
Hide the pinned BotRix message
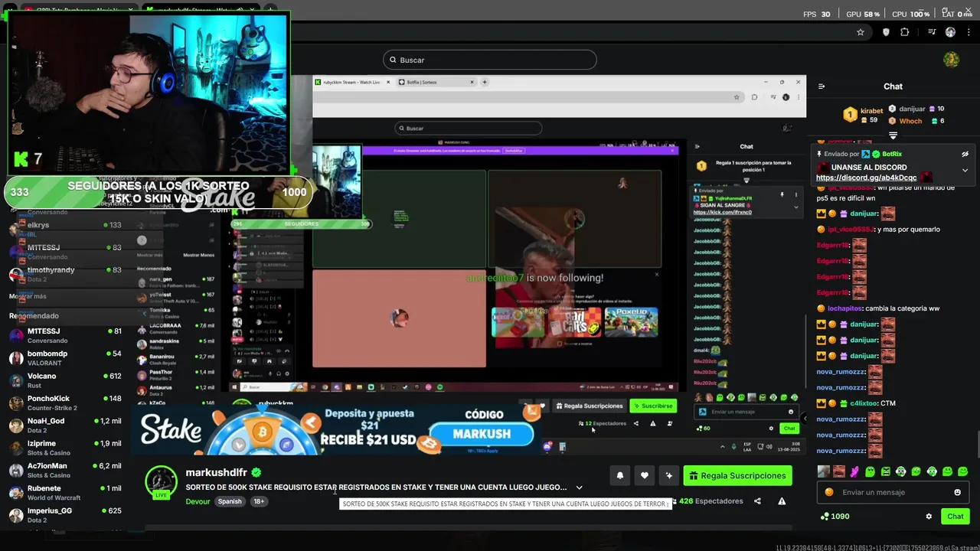click(965, 154)
